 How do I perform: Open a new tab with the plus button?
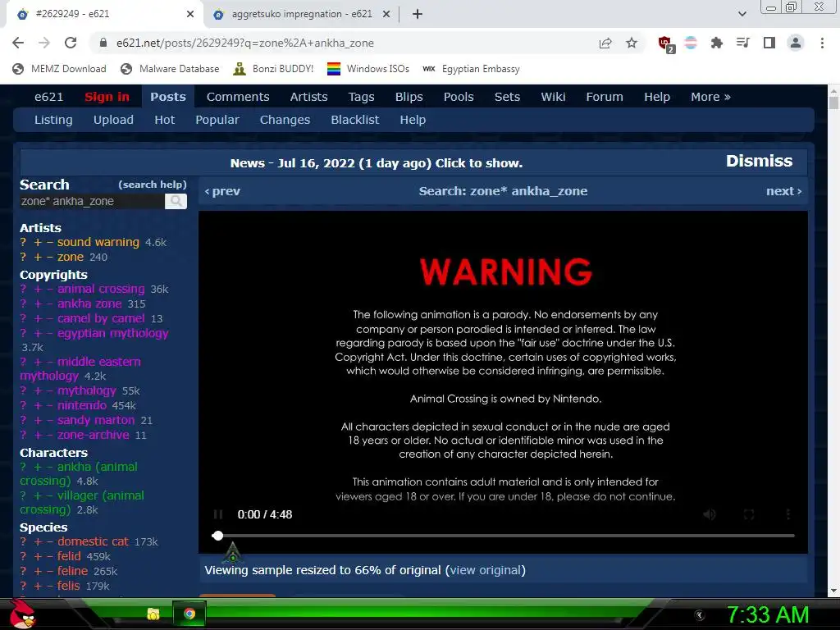[418, 14]
